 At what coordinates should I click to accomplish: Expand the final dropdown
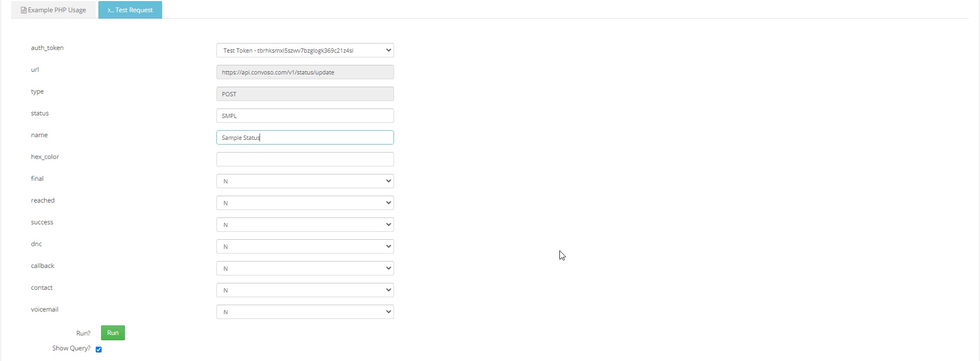point(304,181)
